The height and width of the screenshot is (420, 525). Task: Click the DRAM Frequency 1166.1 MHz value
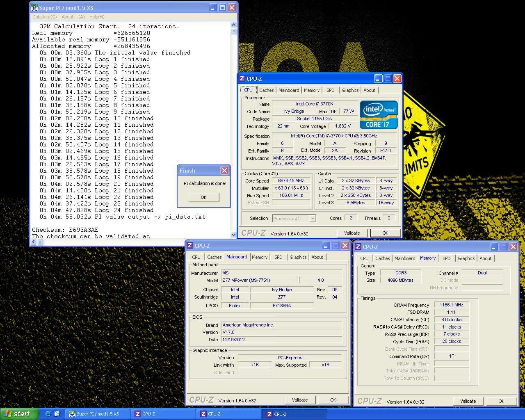tap(452, 305)
